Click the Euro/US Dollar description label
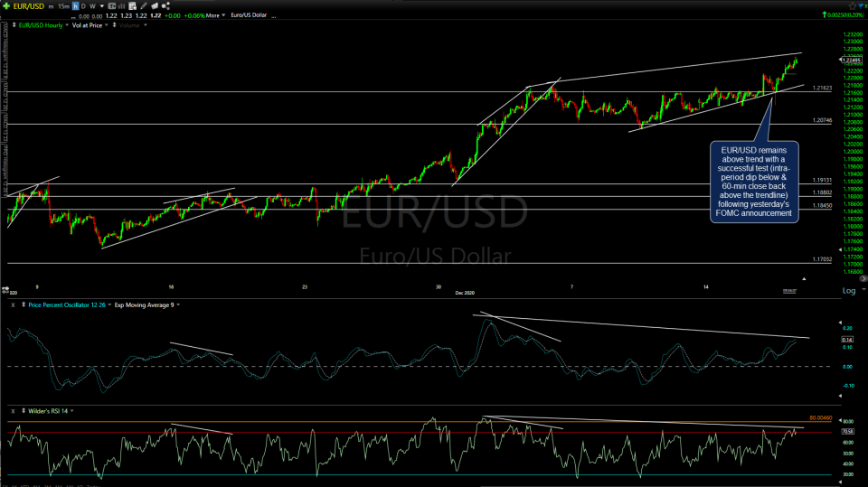 249,15
